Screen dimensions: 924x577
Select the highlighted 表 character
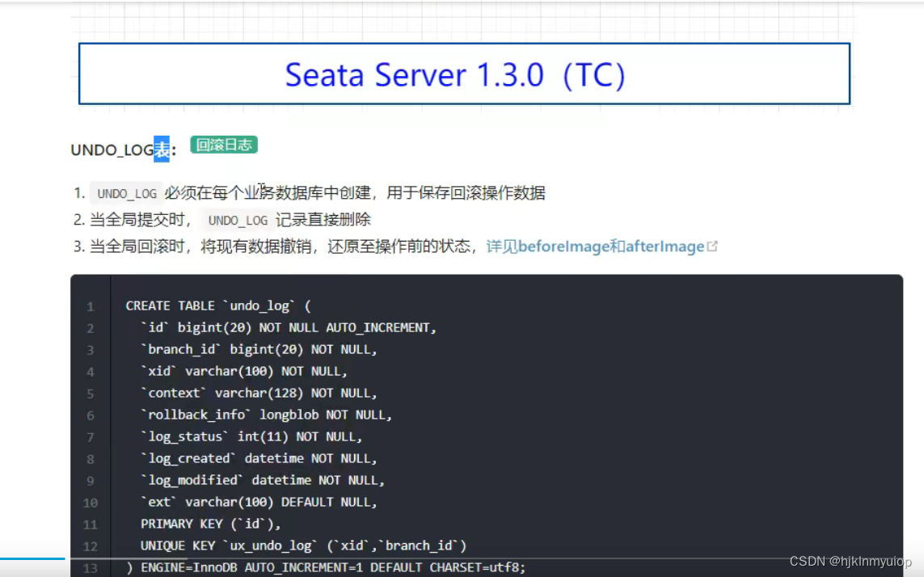[162, 150]
